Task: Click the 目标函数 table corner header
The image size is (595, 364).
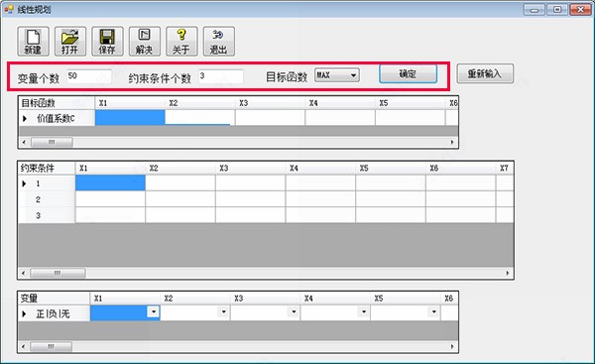Action: pos(57,103)
